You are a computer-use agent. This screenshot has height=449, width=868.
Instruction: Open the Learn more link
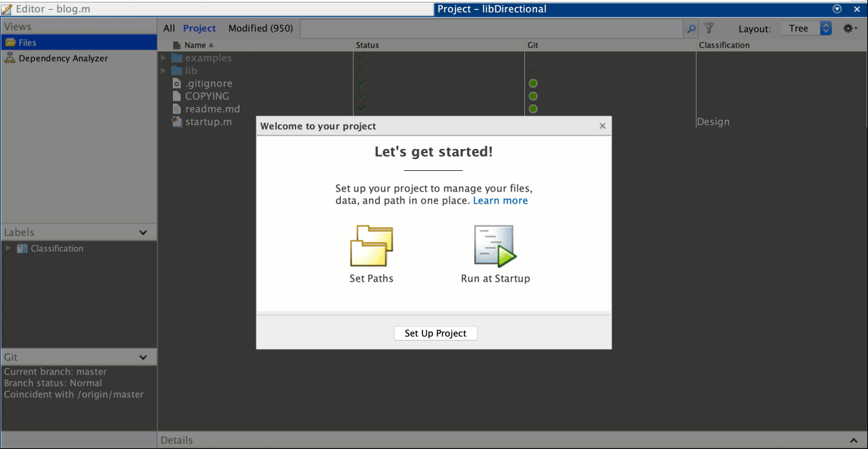click(x=500, y=201)
